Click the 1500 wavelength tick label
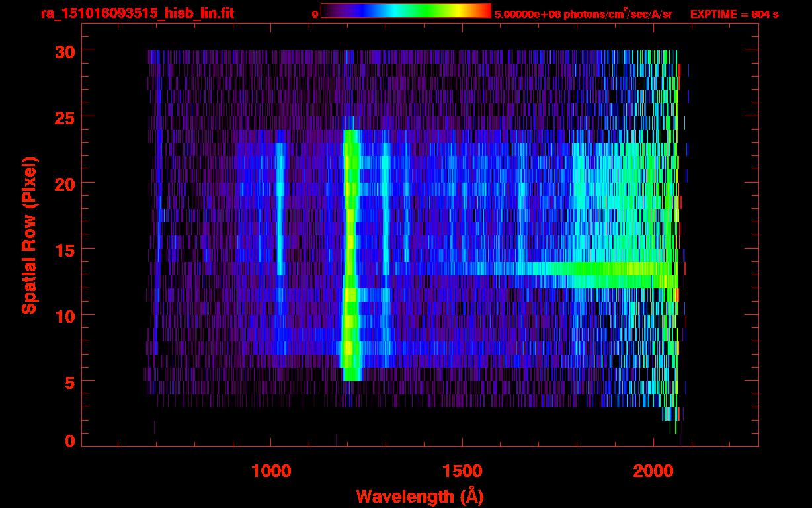 462,470
